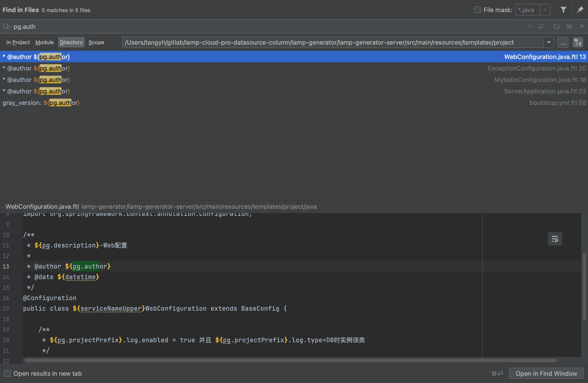The width and height of the screenshot is (588, 383).
Task: Click the filter search results icon
Action: (x=563, y=10)
